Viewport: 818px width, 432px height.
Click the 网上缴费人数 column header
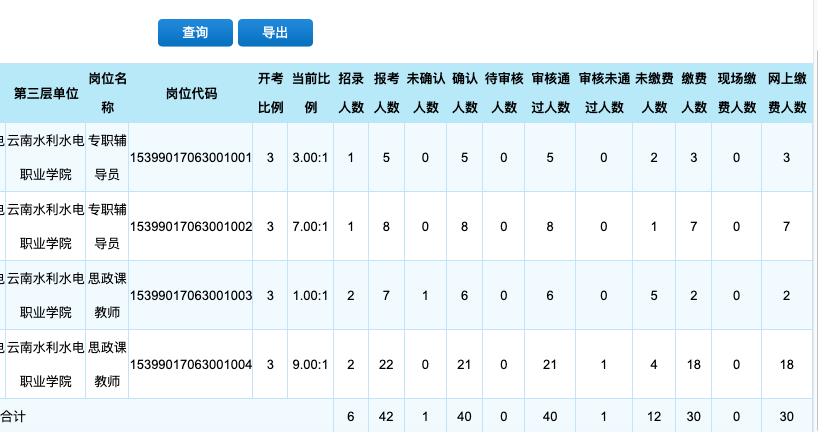(x=787, y=93)
